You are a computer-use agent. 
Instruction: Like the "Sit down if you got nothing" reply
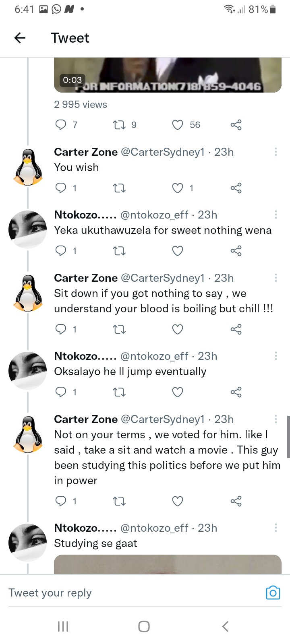coord(178,329)
